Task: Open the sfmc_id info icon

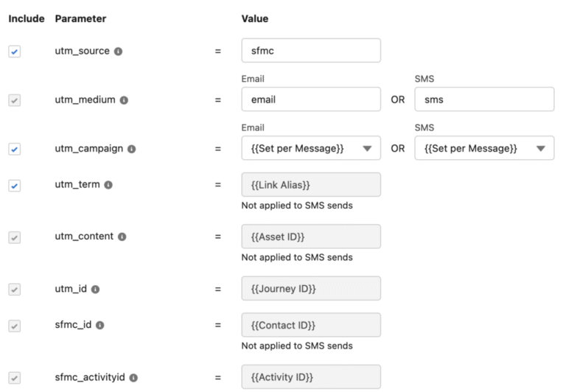Action: (x=100, y=325)
